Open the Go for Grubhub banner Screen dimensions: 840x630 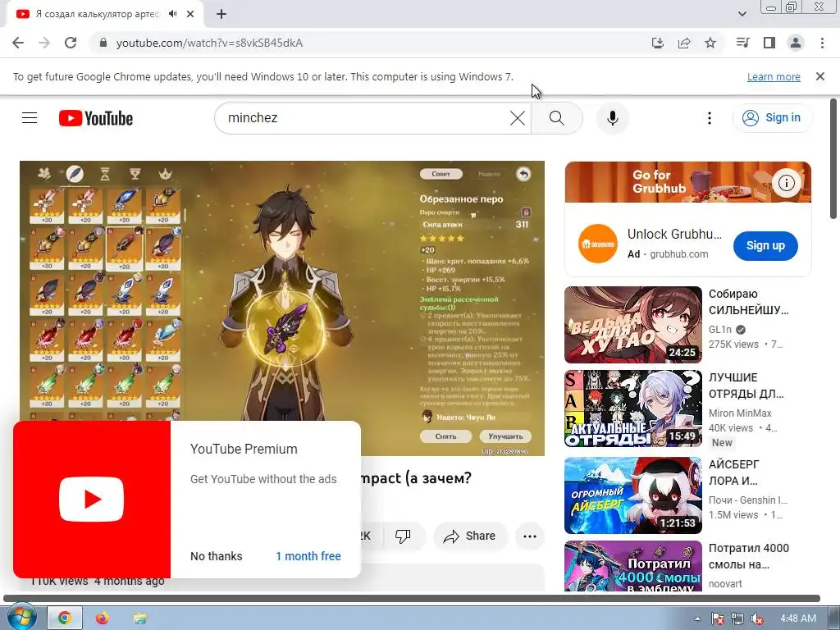coord(688,182)
